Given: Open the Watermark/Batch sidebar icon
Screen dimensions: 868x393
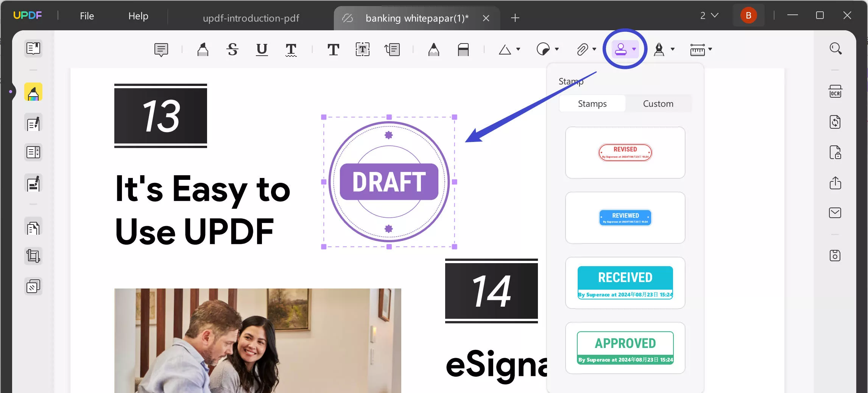Looking at the screenshot, I should pos(33,286).
